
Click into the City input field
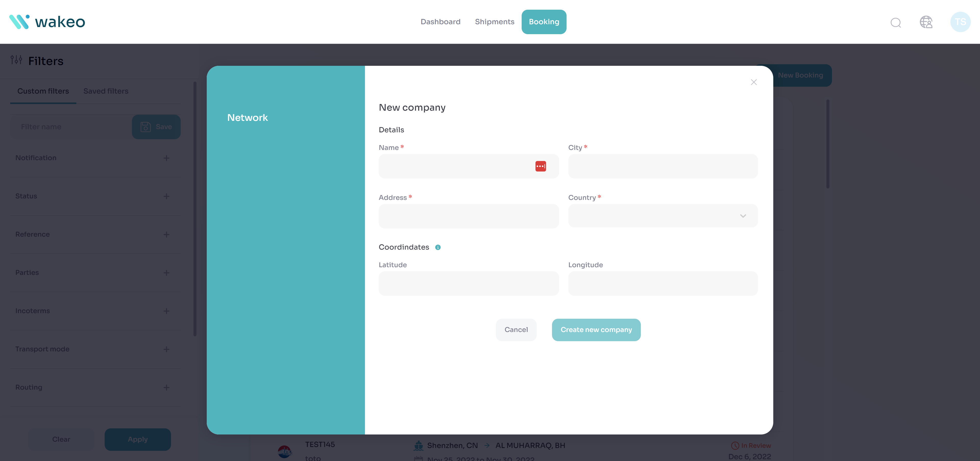point(662,167)
